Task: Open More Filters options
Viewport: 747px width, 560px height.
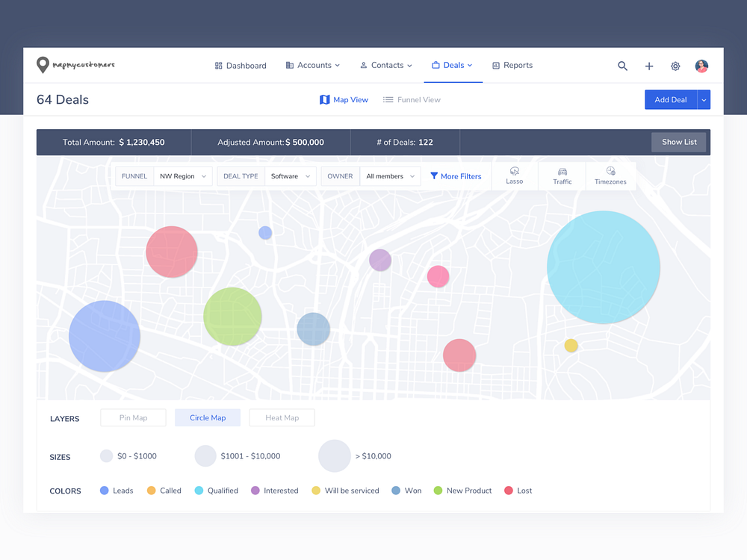Action: click(x=456, y=175)
